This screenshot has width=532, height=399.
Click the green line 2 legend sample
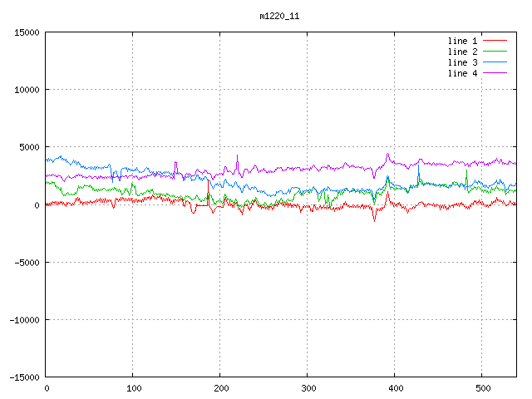click(495, 52)
